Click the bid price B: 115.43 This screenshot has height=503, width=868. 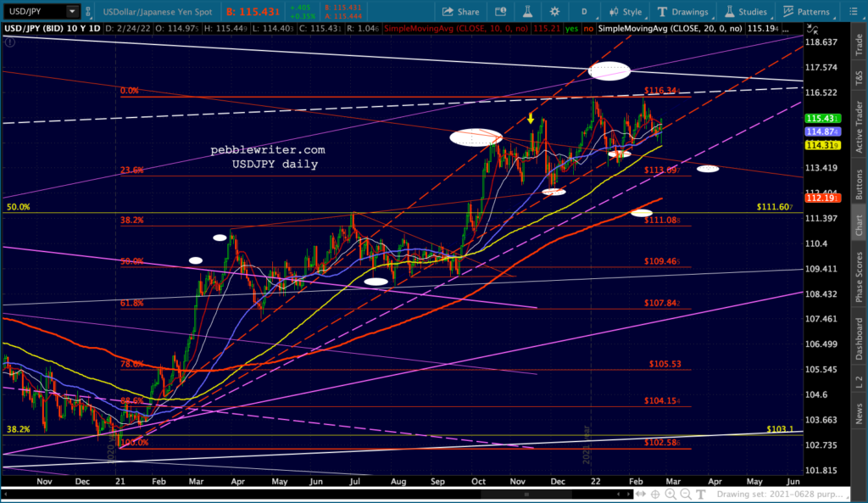point(253,12)
